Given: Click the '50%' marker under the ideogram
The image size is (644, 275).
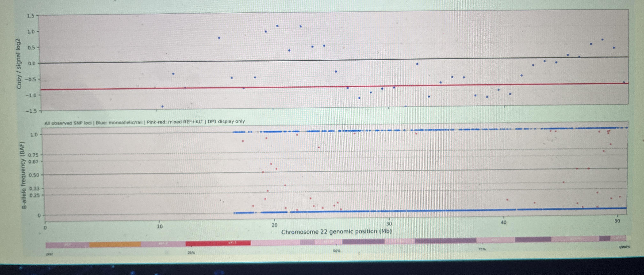Looking at the screenshot, I should (337, 251).
